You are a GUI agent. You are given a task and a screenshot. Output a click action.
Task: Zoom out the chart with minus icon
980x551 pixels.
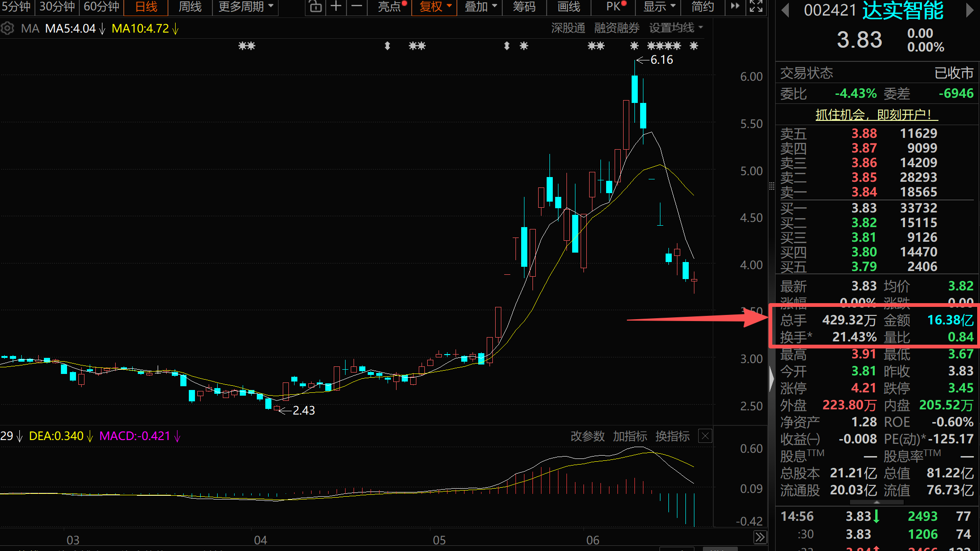pos(357,7)
